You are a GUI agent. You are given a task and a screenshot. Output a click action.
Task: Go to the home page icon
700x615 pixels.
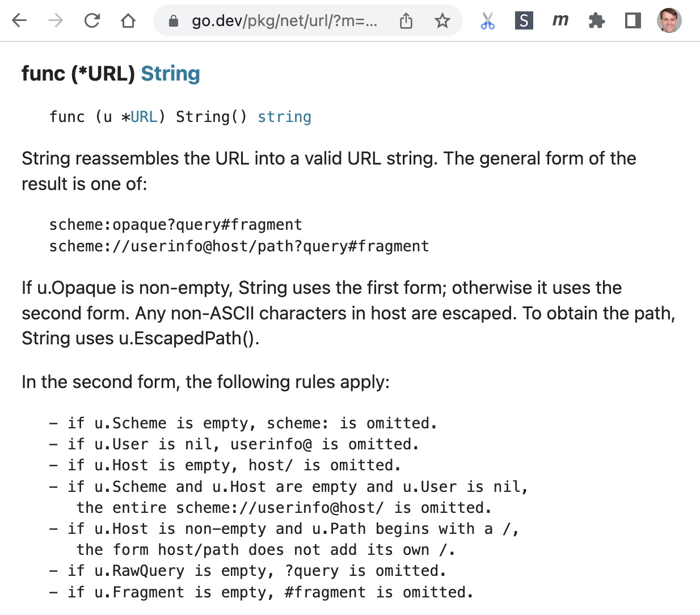(128, 21)
